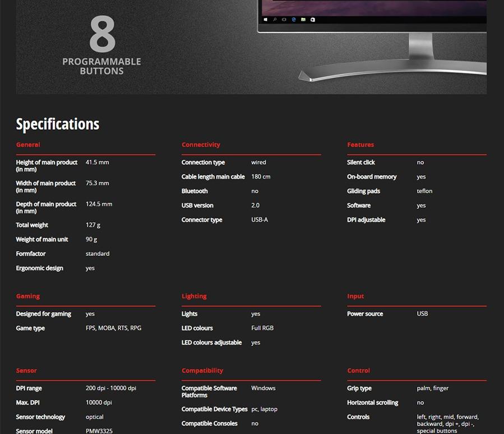Click the Sensor section header
Viewport: 504px width, 434px height.
point(26,371)
